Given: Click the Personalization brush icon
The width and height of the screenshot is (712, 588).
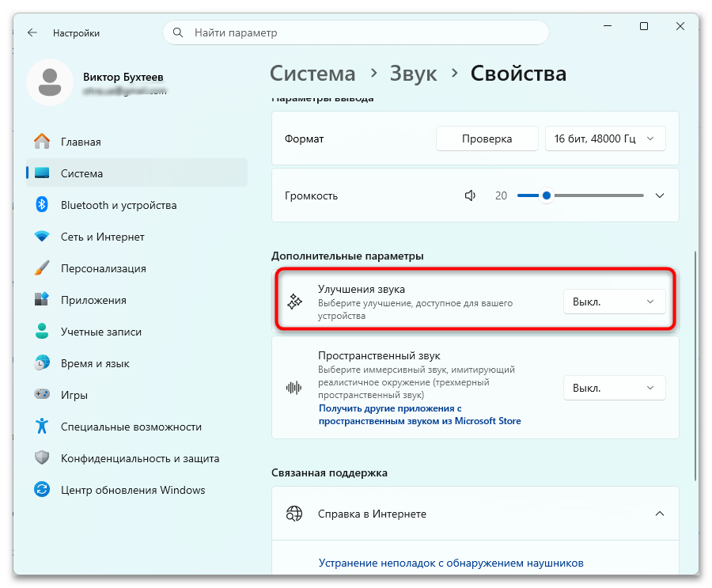Looking at the screenshot, I should click(x=42, y=268).
